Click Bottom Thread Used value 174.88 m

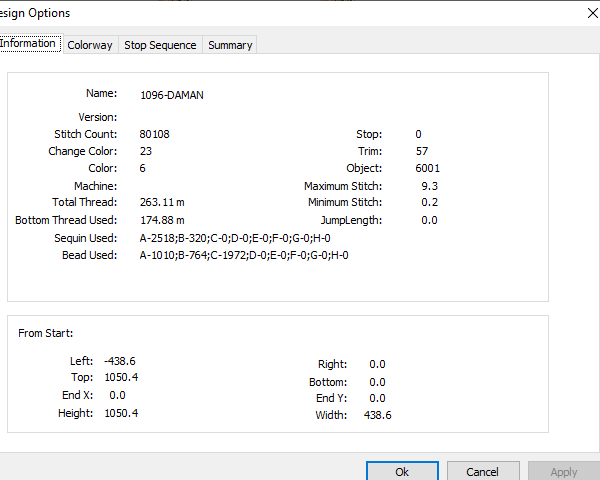tap(162, 220)
